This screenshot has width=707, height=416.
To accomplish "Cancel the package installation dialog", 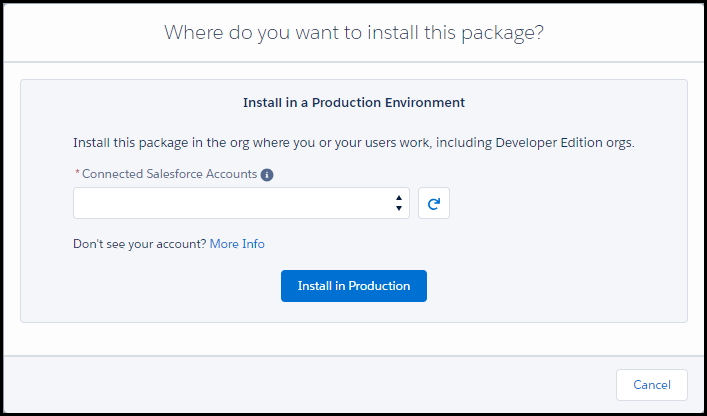I will pyautogui.click(x=652, y=385).
